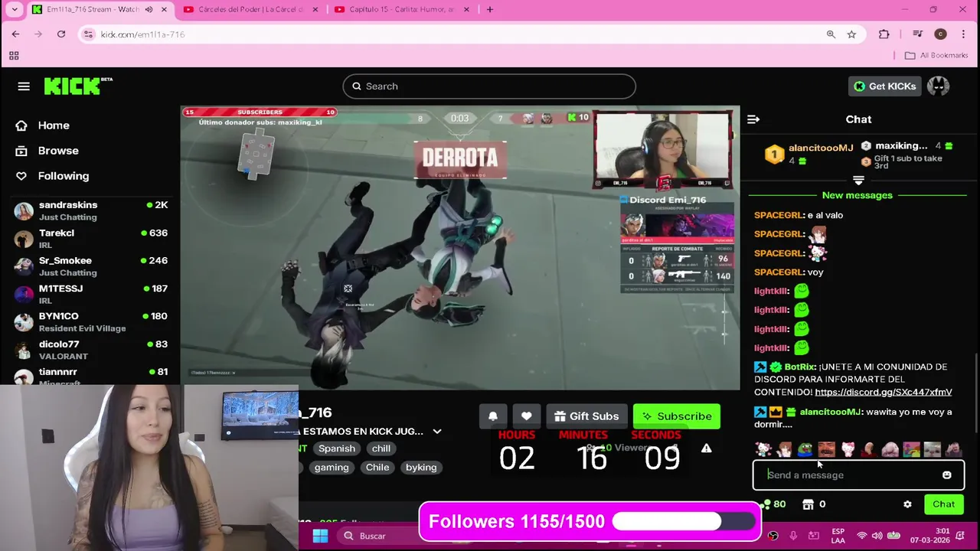The width and height of the screenshot is (980, 551).
Task: Select the gaming tag
Action: pyautogui.click(x=332, y=468)
